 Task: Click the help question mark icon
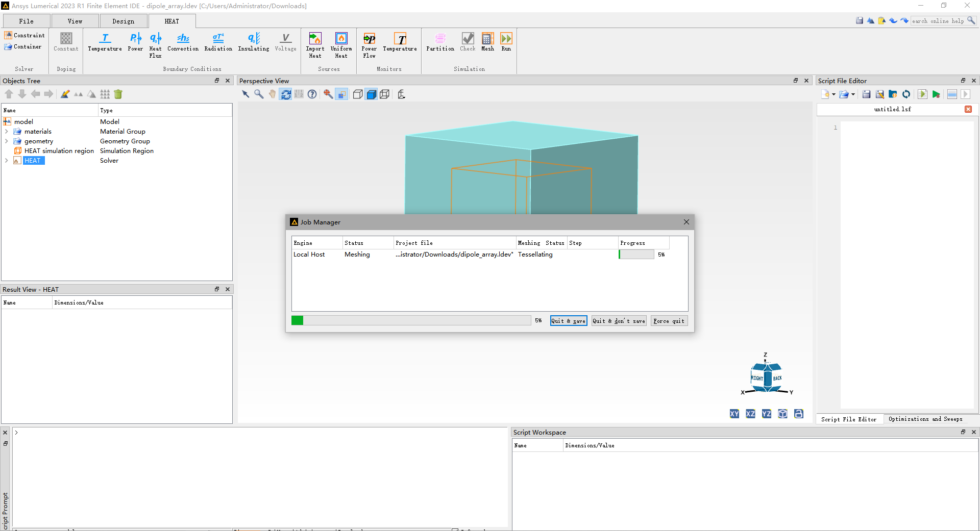click(312, 94)
